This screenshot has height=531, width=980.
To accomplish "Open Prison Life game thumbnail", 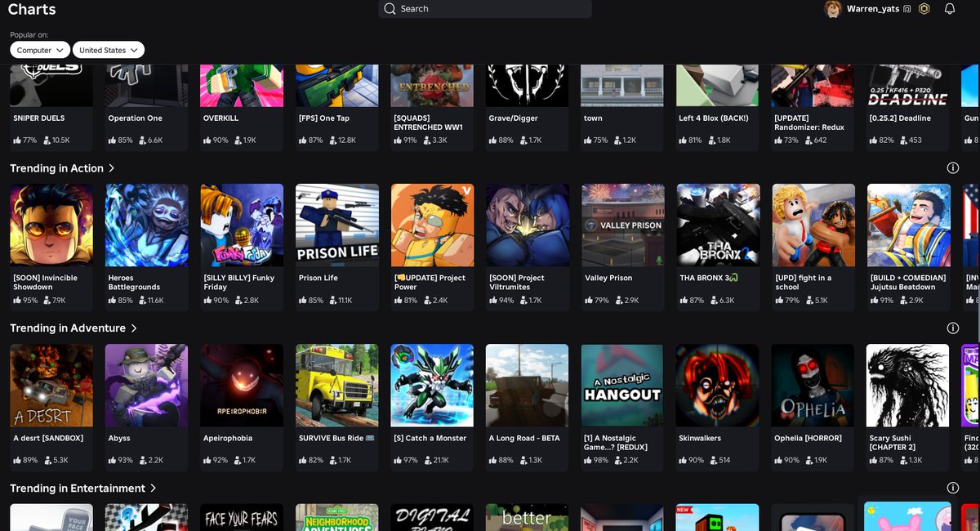I will [337, 225].
